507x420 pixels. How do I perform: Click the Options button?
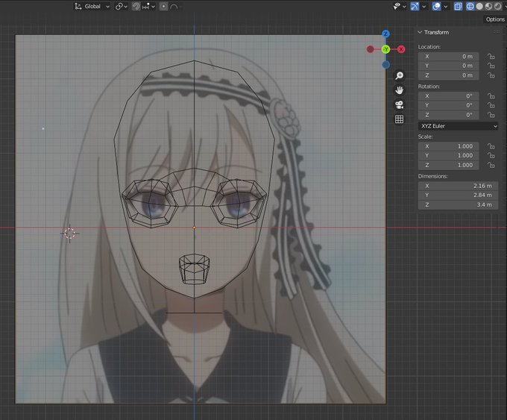pos(495,19)
